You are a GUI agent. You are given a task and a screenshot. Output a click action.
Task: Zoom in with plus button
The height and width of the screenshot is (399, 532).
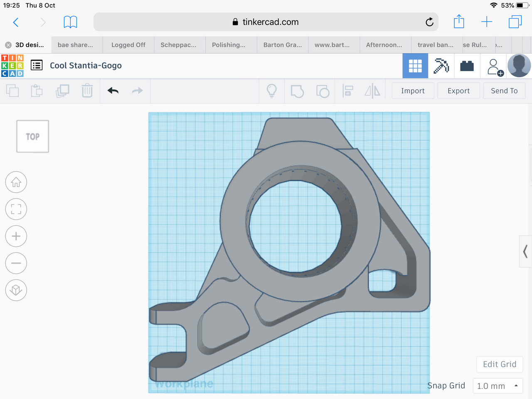pos(16,236)
